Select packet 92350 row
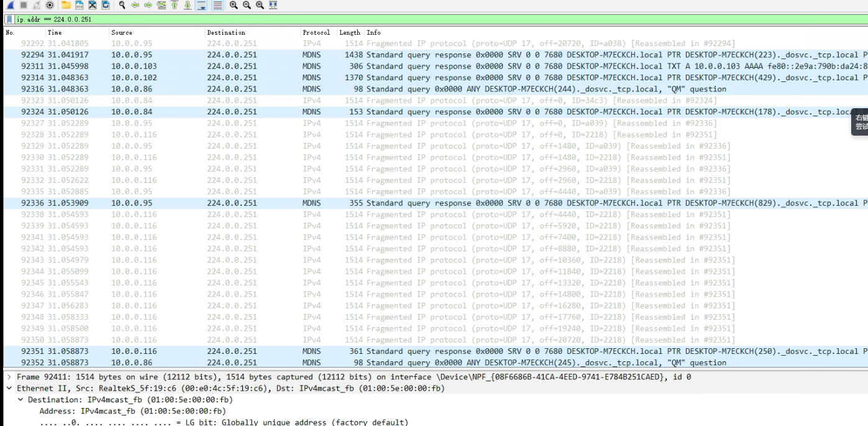Image resolution: width=868 pixels, height=426 pixels. click(x=435, y=340)
